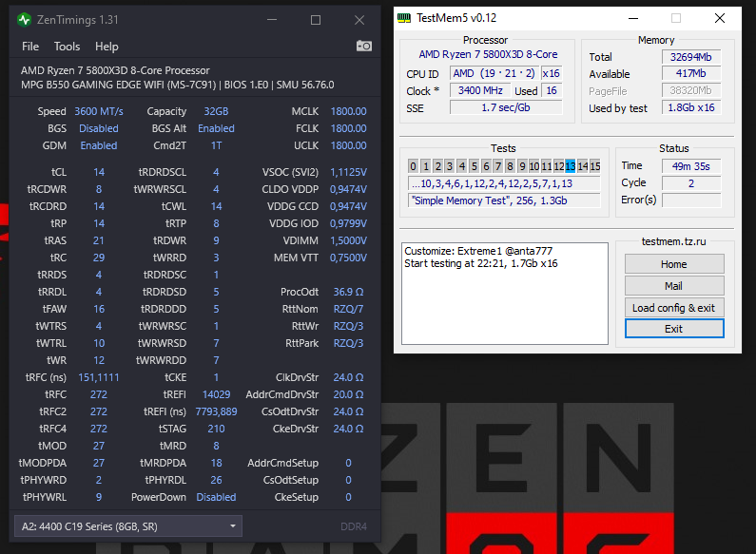Click the Mail button in TestMem5
Screen dimensions: 756x554
pos(674,286)
